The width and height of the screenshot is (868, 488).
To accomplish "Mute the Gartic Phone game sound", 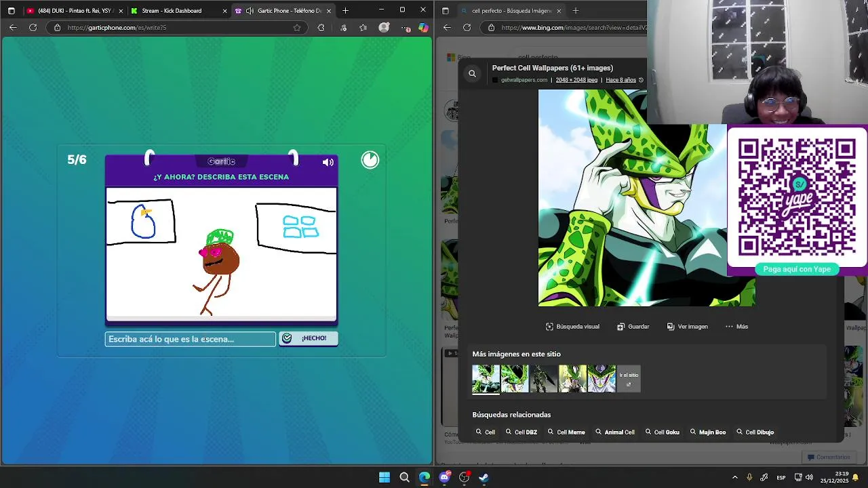I will [x=328, y=163].
